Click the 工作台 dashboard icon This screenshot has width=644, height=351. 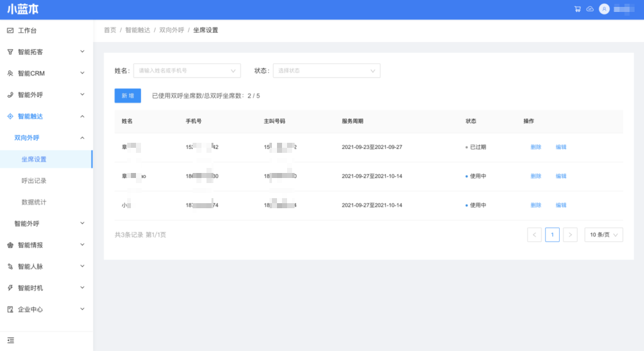click(10, 30)
